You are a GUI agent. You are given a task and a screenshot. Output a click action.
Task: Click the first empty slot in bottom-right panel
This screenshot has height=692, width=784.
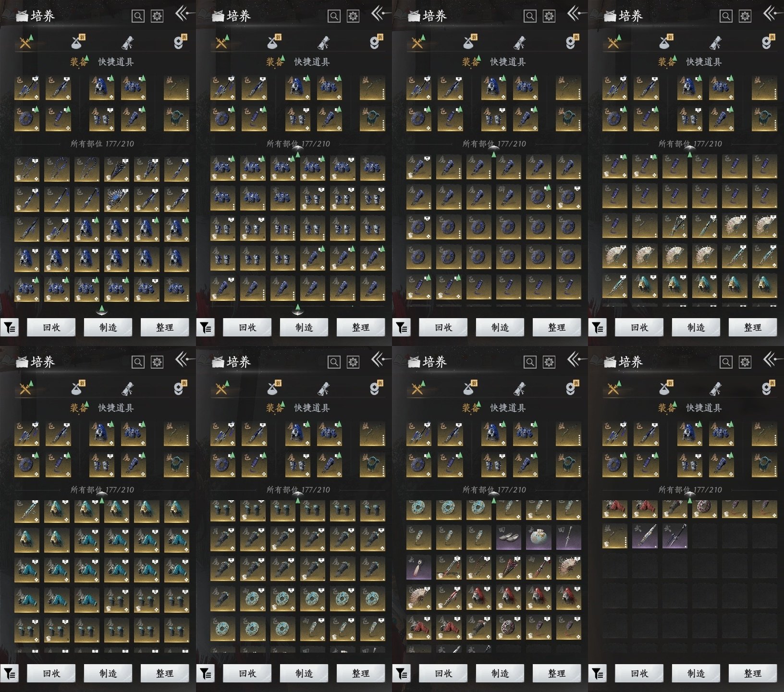point(704,537)
